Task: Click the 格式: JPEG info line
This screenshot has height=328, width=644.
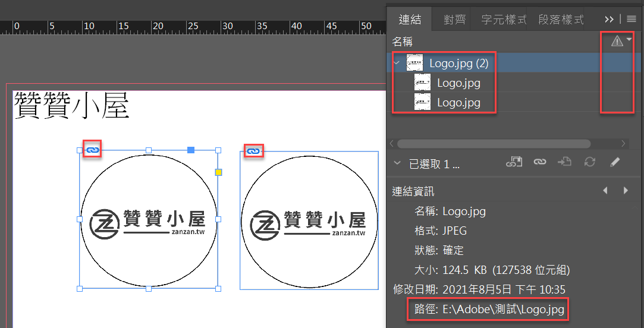Action: click(441, 231)
